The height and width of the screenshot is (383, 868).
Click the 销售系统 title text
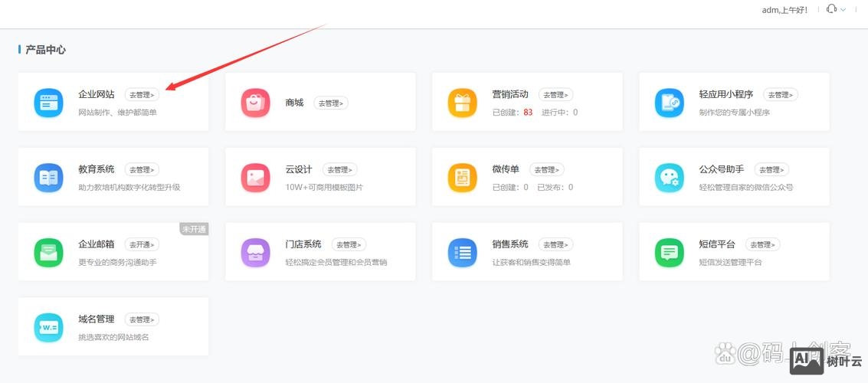coord(510,244)
